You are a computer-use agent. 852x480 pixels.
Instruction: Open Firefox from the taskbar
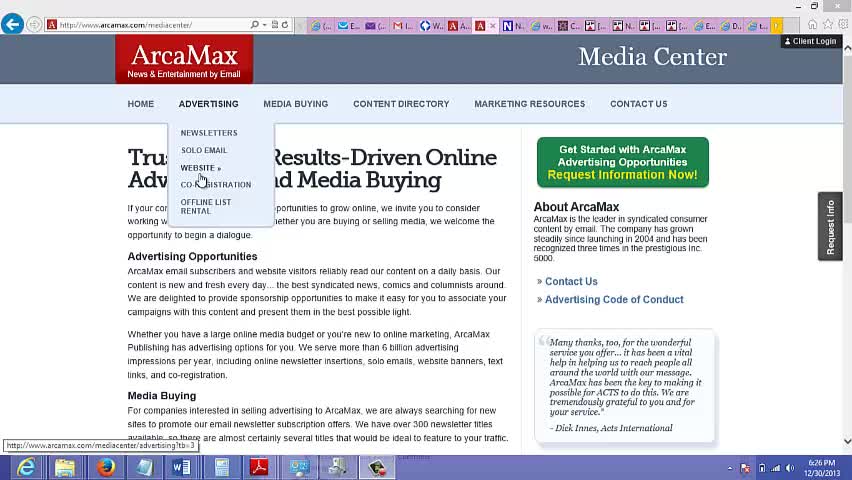pos(106,467)
